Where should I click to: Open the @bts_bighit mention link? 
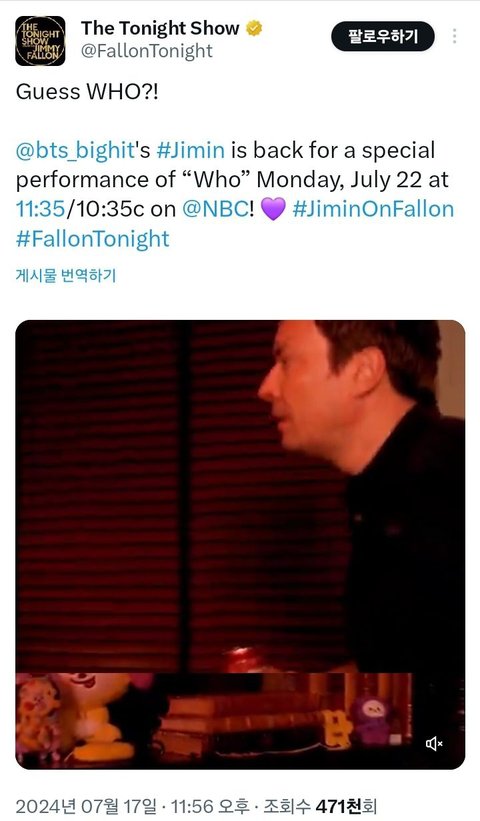tap(76, 150)
